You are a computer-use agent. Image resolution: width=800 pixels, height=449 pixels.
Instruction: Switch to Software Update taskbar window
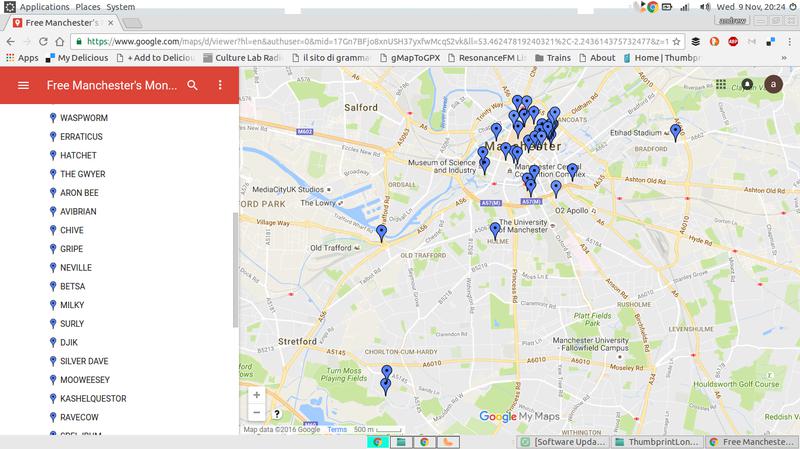click(x=563, y=442)
